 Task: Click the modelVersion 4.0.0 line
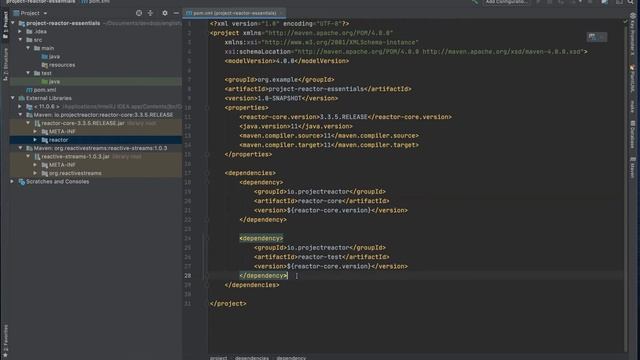tap(287, 61)
